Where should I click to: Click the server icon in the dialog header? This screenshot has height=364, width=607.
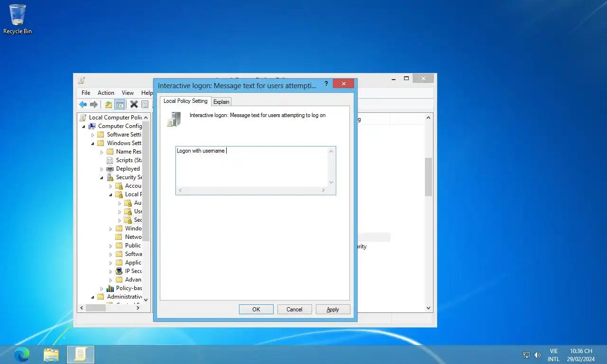pos(174,119)
